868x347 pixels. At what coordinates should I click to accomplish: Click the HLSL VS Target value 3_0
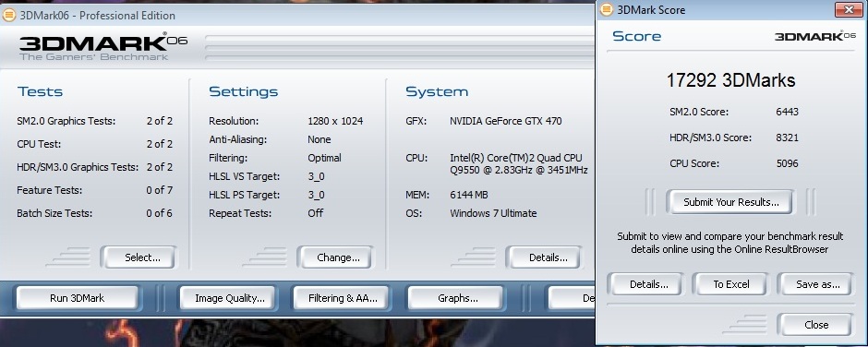click(316, 176)
